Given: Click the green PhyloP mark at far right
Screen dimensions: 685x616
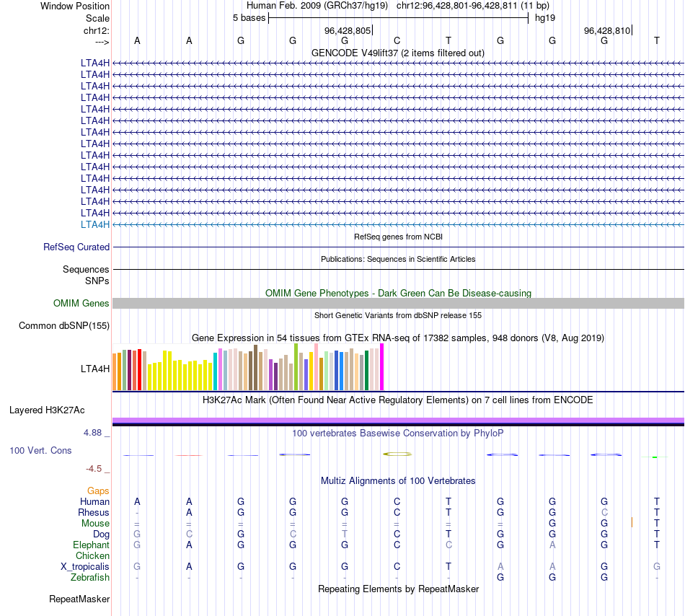Looking at the screenshot, I should (x=655, y=457).
